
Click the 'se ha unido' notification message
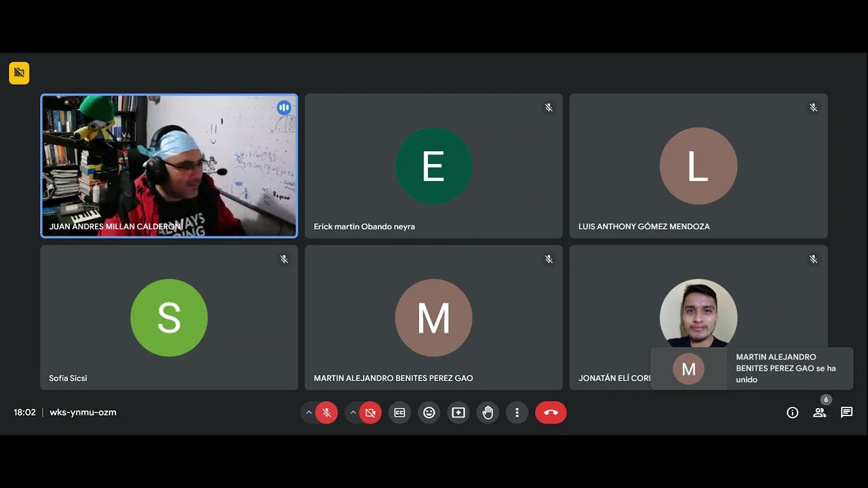coord(786,368)
